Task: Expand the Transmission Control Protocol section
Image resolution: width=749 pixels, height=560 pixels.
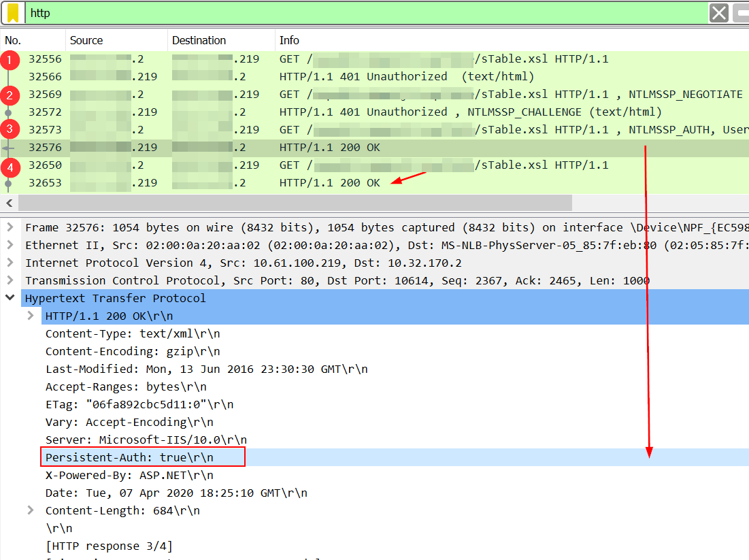Action: [10, 280]
